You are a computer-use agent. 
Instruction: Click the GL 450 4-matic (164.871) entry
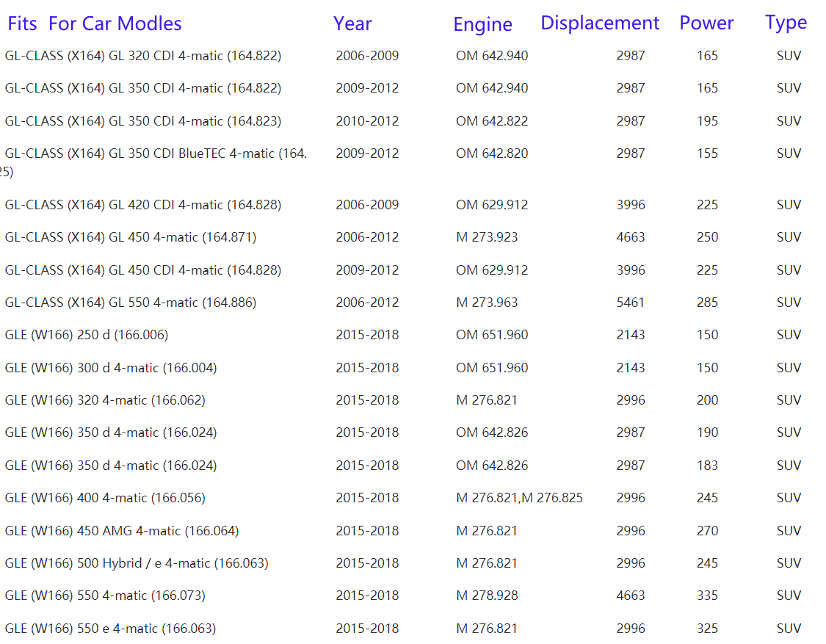click(x=131, y=237)
